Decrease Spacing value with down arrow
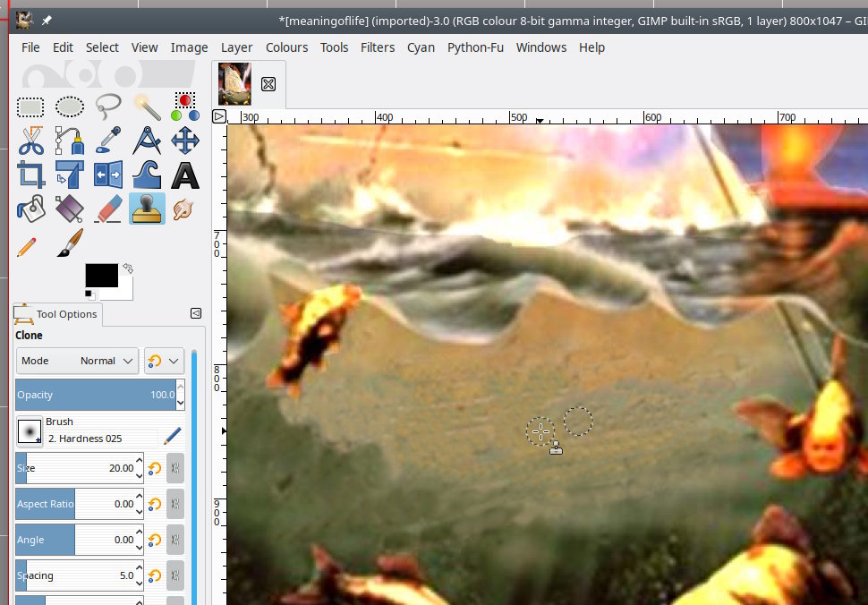The width and height of the screenshot is (868, 605). pos(139,584)
